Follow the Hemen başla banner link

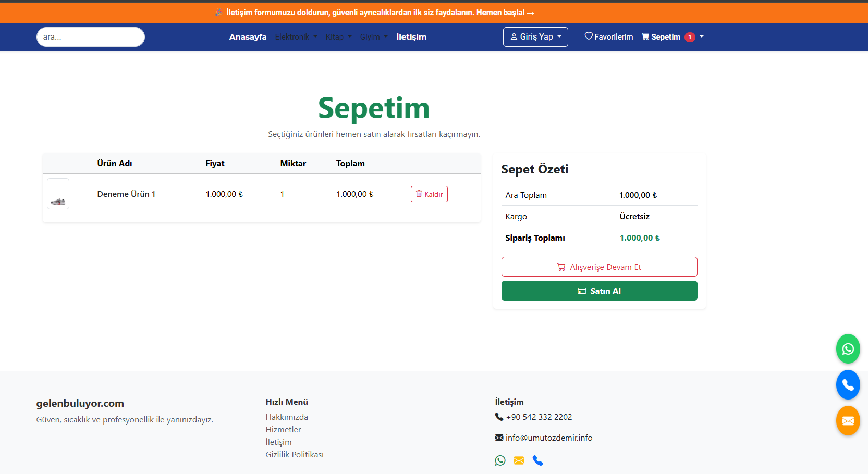tap(505, 13)
